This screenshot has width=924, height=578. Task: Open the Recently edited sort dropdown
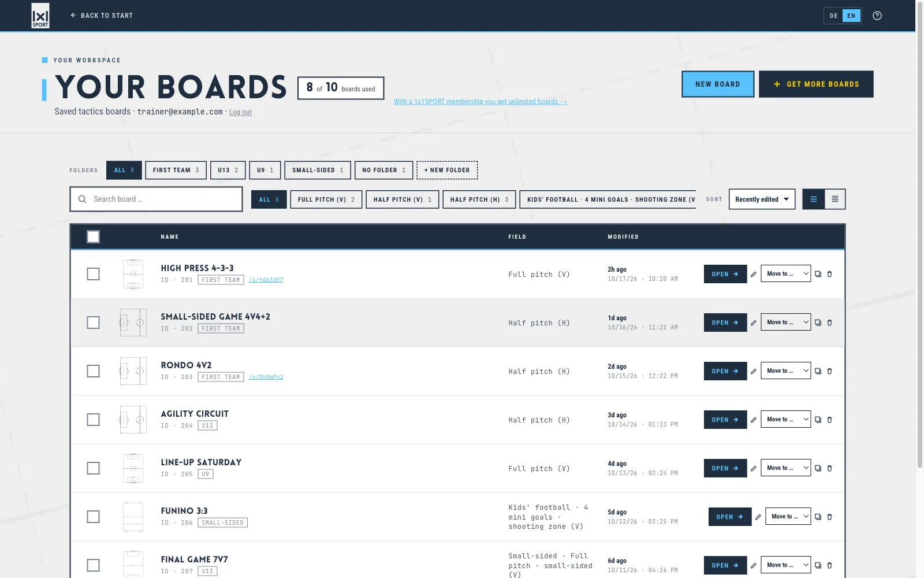point(762,199)
